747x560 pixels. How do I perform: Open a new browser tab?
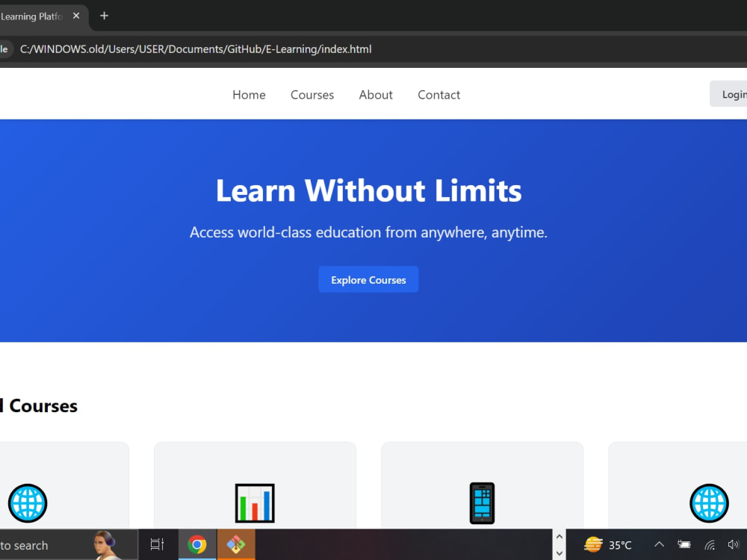click(105, 16)
